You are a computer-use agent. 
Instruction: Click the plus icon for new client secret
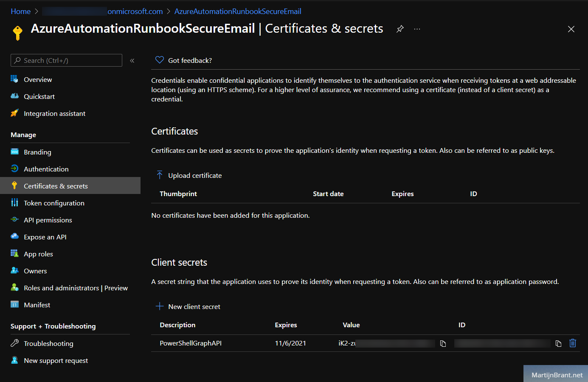(160, 306)
